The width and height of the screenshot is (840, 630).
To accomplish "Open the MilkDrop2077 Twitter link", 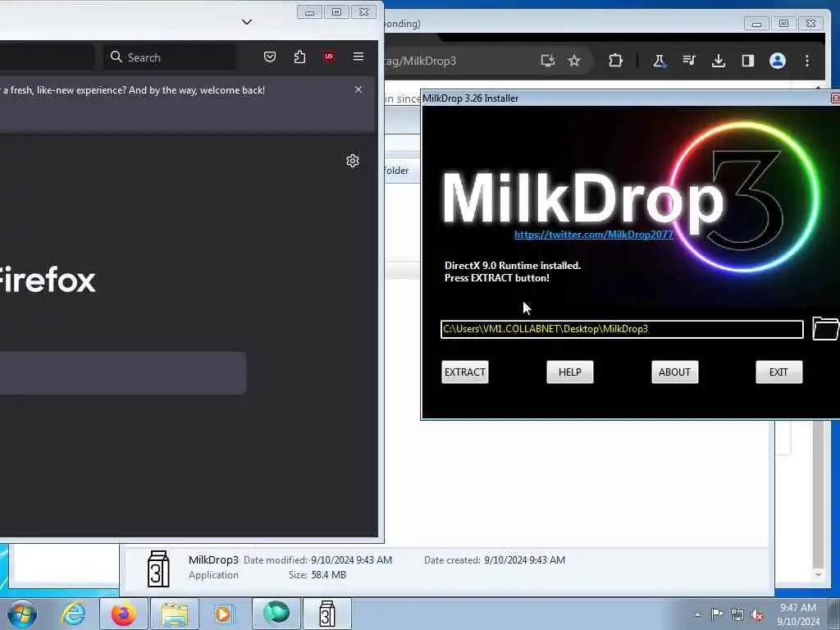I will coord(594,235).
